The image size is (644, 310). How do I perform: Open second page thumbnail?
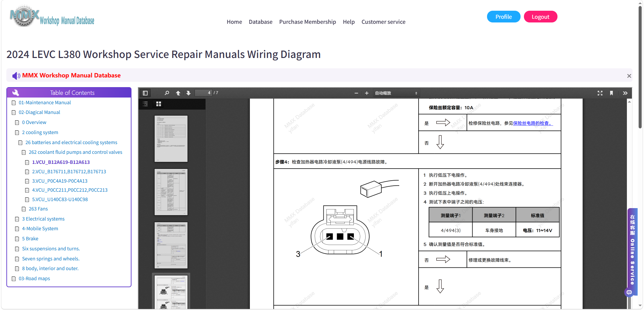(171, 192)
